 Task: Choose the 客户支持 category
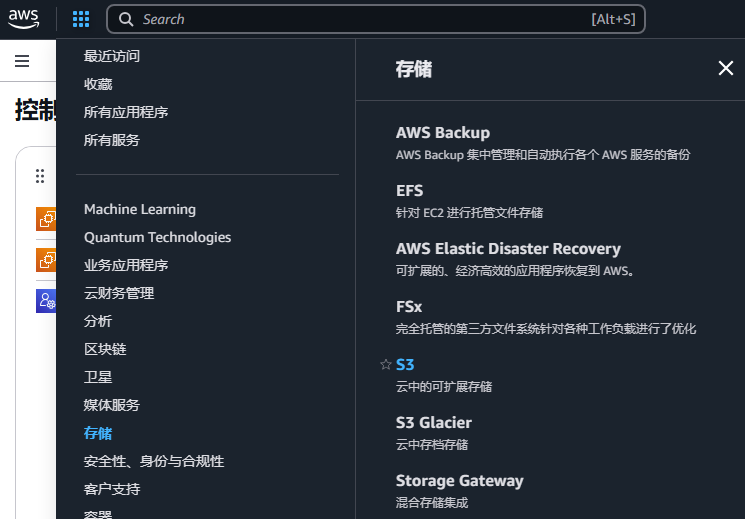tap(112, 490)
